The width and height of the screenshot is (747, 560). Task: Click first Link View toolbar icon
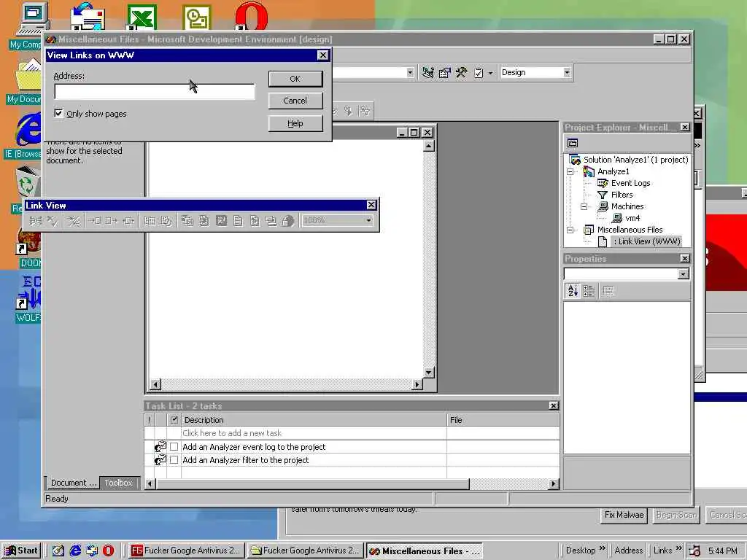pyautogui.click(x=36, y=221)
